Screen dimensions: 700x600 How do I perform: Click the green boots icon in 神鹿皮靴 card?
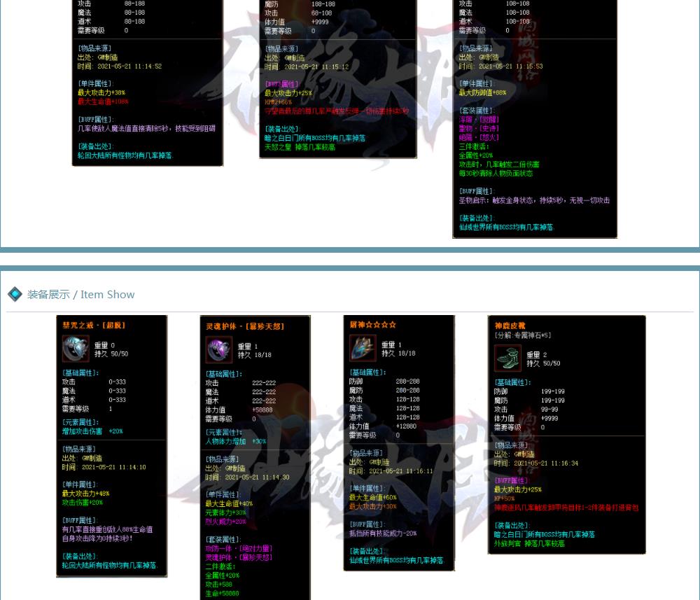[507, 358]
